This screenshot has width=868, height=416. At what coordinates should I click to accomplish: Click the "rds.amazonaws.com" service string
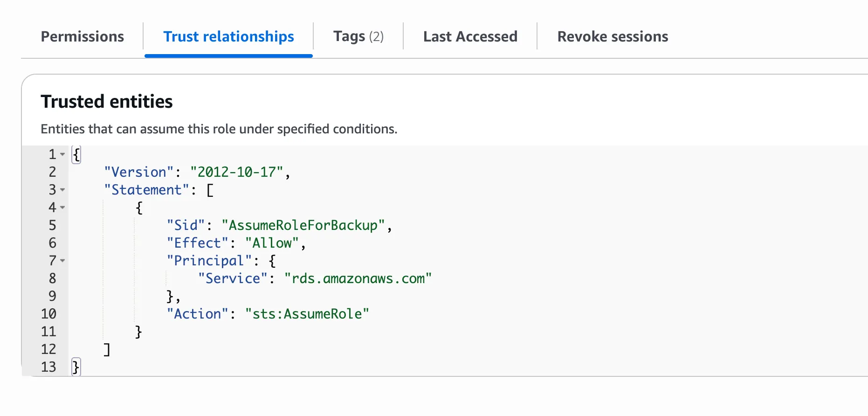coord(358,278)
